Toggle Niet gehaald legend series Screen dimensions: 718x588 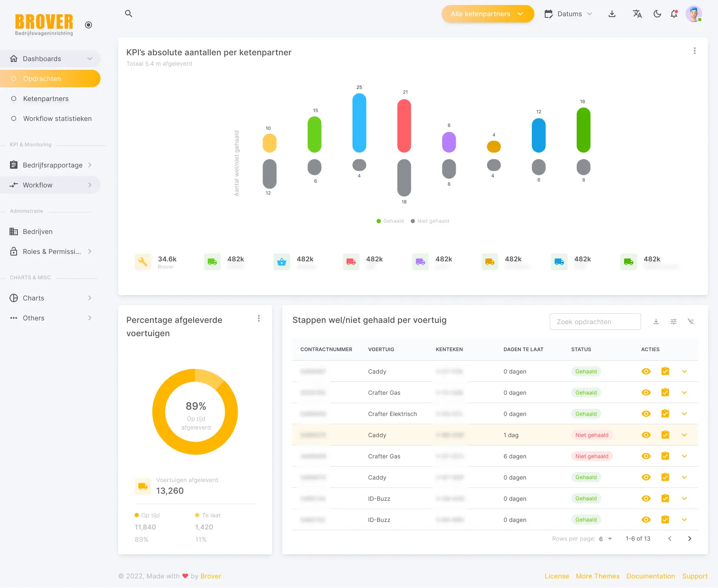pos(430,221)
